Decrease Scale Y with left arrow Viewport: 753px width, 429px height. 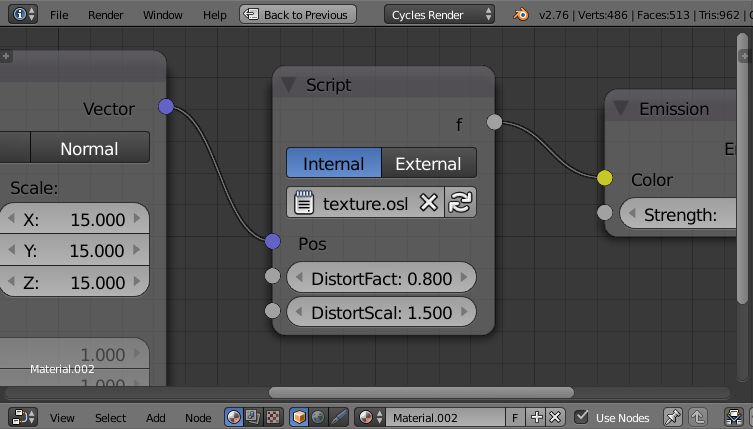point(12,250)
